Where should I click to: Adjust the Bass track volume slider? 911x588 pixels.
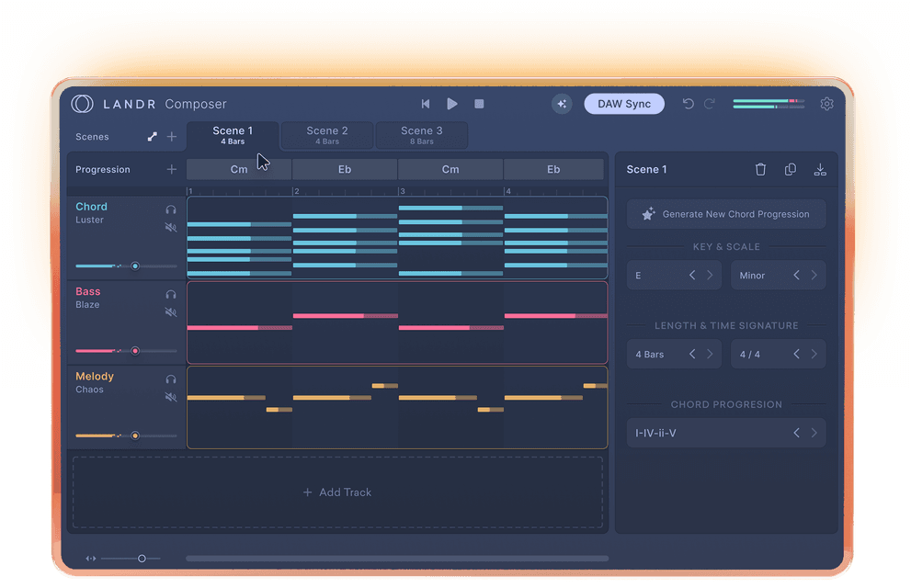pyautogui.click(x=134, y=350)
